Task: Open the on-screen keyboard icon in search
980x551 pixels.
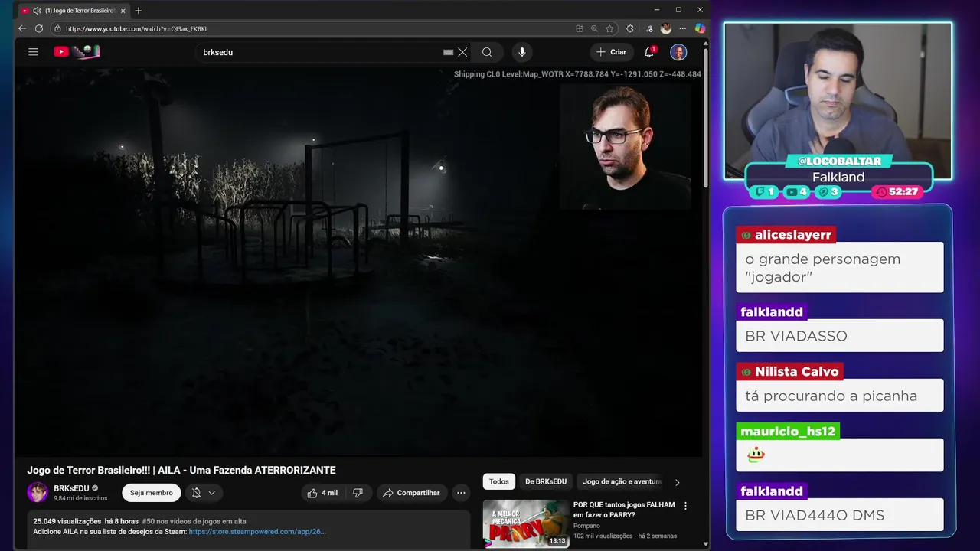Action: point(449,52)
